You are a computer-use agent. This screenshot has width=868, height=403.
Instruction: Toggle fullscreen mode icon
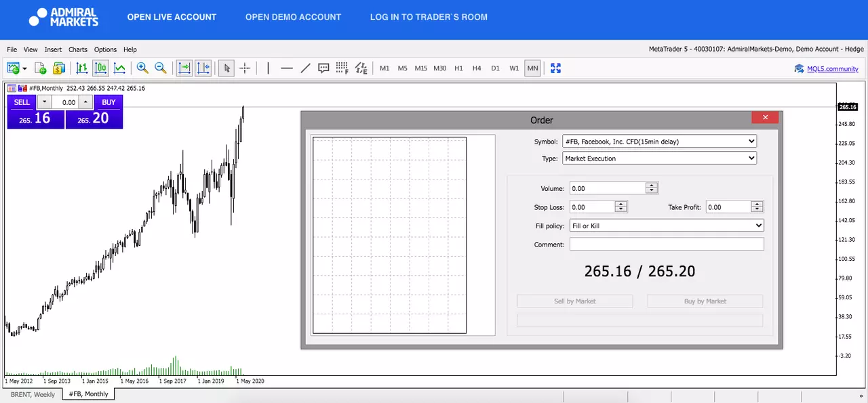(x=556, y=68)
